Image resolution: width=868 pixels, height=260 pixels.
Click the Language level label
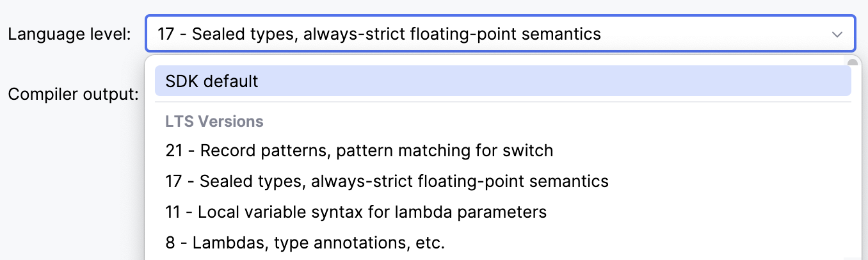tap(70, 34)
